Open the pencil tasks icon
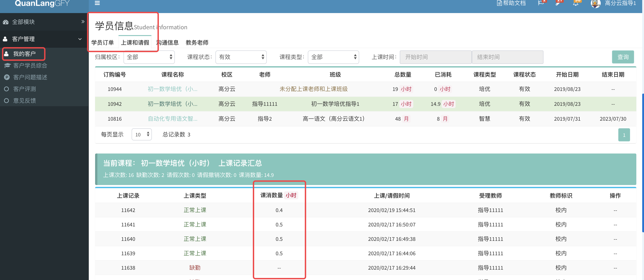This screenshot has height=280, width=644. [558, 4]
